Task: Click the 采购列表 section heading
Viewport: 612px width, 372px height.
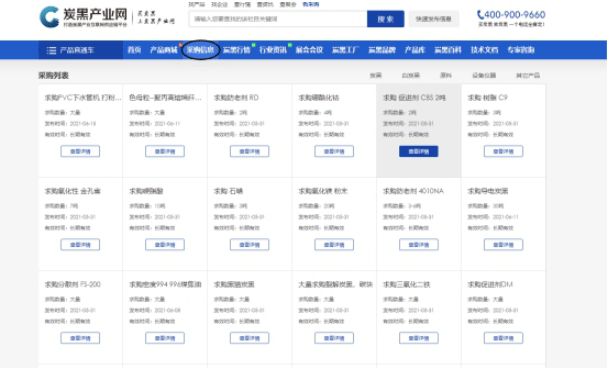Action: click(x=53, y=75)
